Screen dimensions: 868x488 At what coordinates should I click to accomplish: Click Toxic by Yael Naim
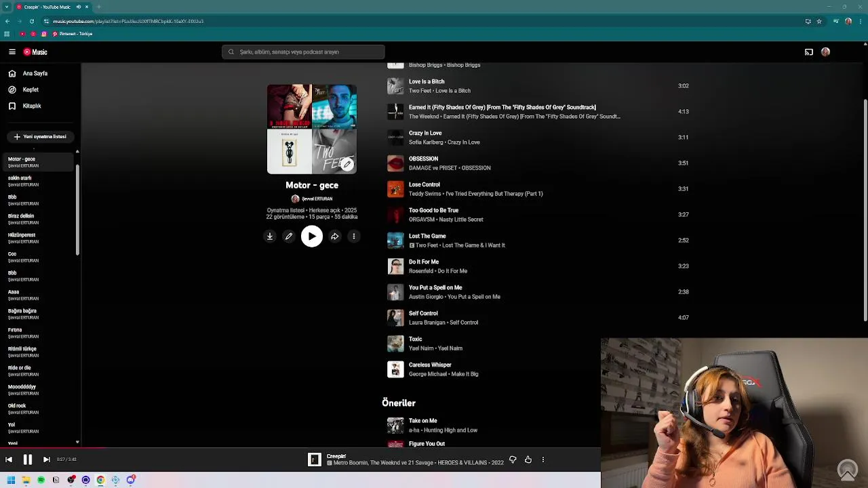415,339
